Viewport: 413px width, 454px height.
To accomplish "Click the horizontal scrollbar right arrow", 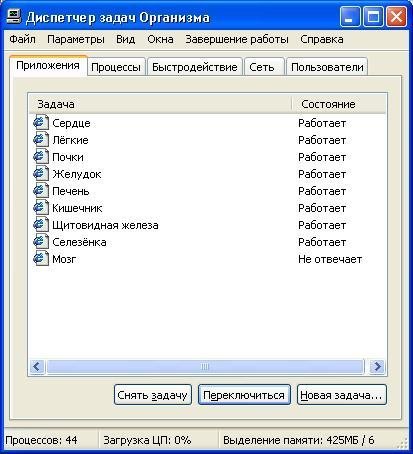I will pos(377,367).
